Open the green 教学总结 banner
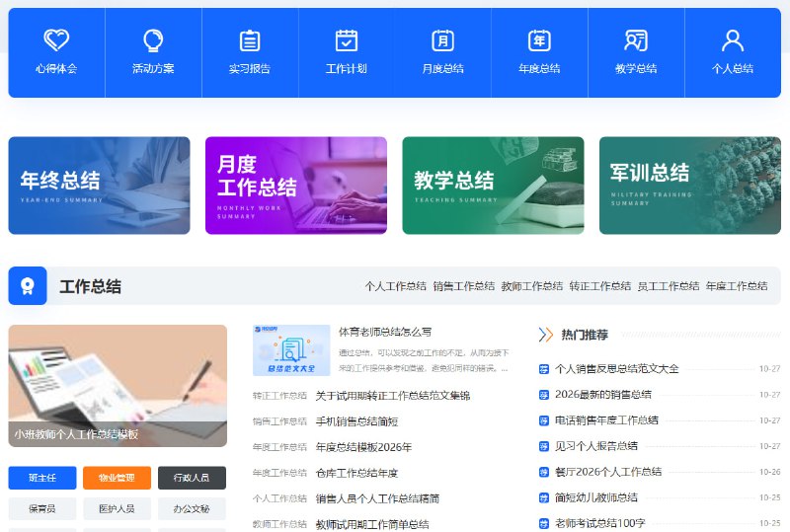The height and width of the screenshot is (532, 790). point(493,186)
